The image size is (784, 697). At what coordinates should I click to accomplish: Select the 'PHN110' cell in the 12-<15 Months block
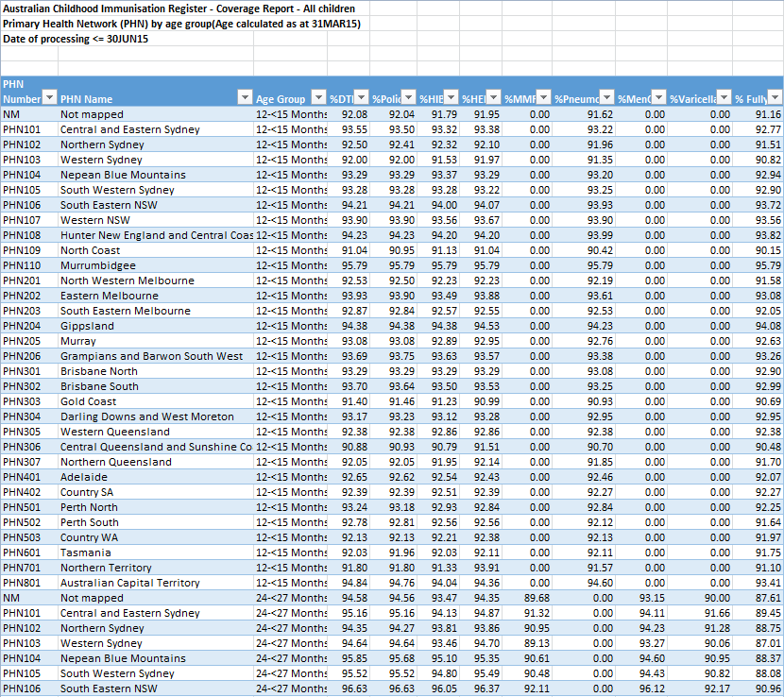29,265
